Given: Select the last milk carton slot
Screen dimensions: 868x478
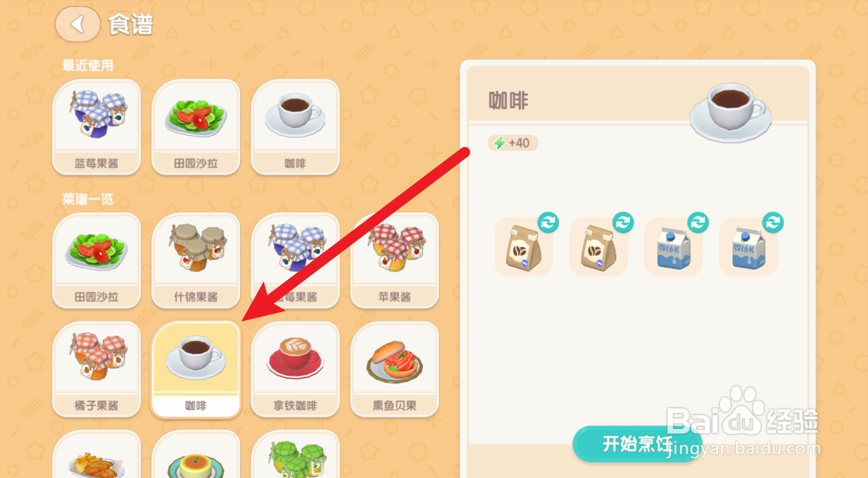Looking at the screenshot, I should 748,247.
